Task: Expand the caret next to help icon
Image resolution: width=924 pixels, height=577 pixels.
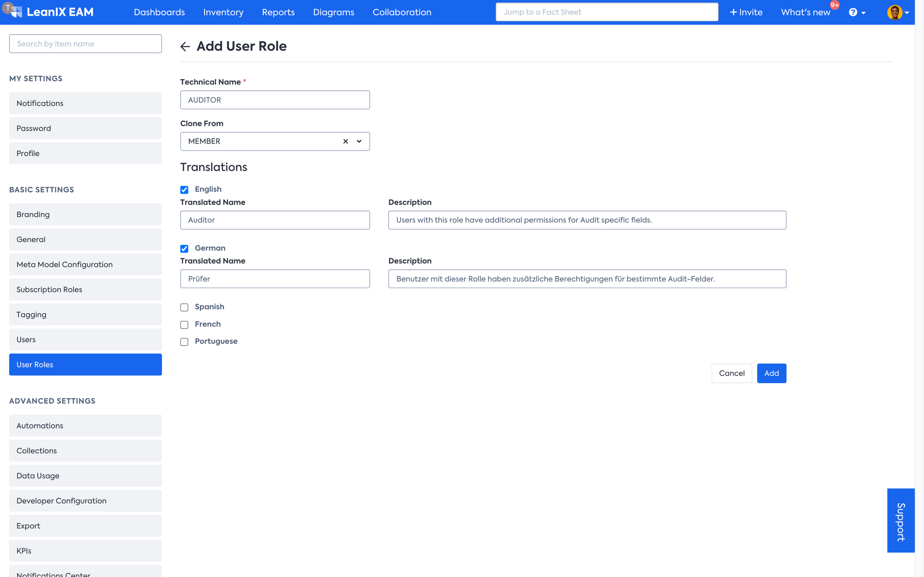Action: coord(864,13)
